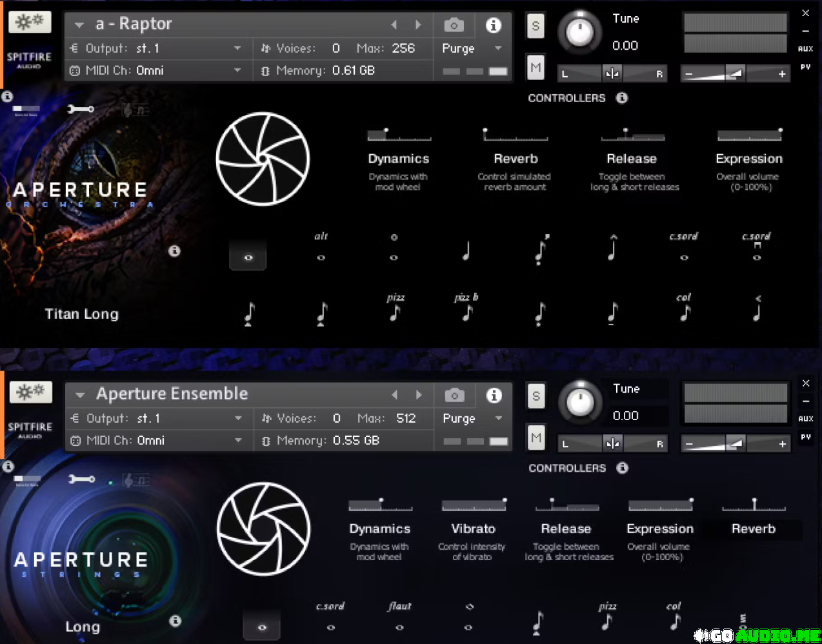
Task: Click the Reverb slider in Raptor controllers
Action: (x=516, y=135)
